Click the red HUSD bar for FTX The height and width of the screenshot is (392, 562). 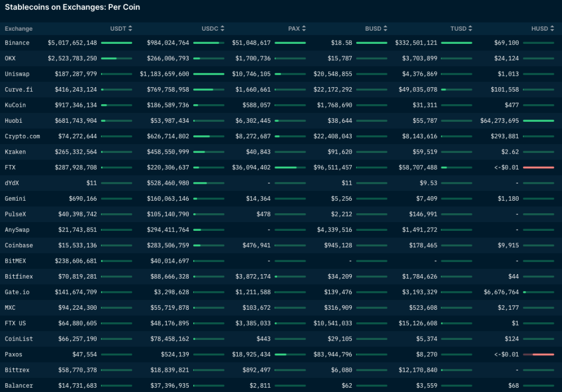coord(538,167)
